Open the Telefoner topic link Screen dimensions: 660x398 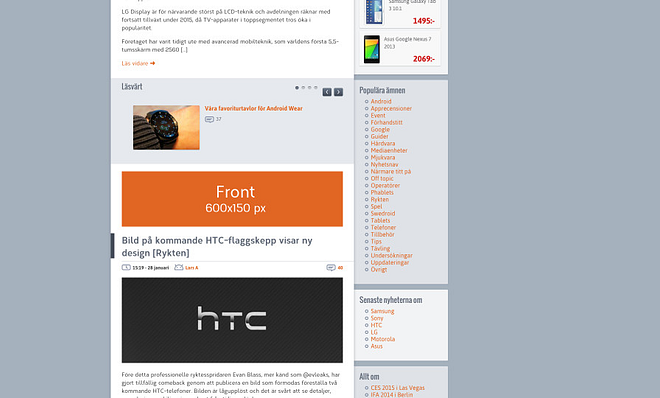pyautogui.click(x=383, y=228)
